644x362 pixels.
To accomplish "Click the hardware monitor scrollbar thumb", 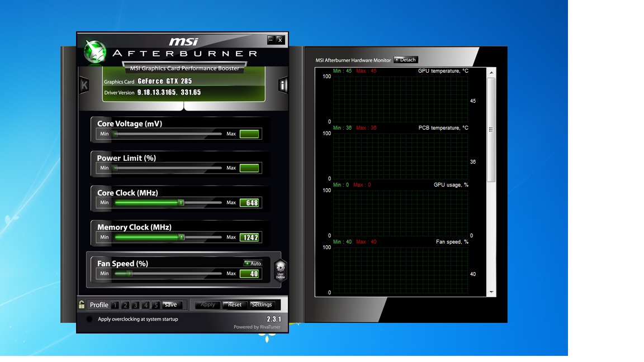I will tap(491, 130).
